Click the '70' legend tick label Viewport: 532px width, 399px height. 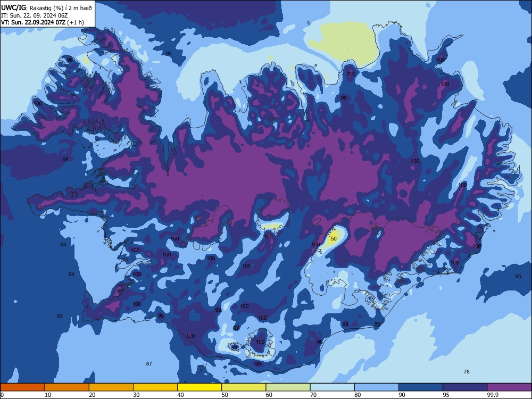coord(313,395)
